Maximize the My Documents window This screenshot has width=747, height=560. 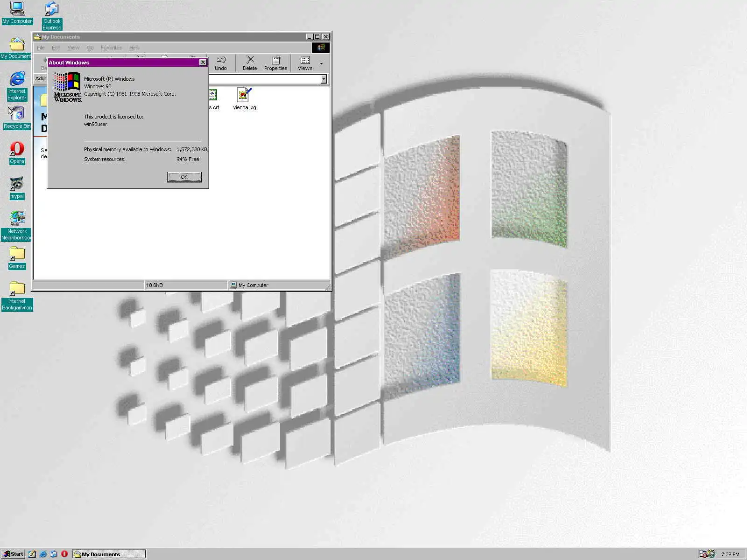click(317, 36)
